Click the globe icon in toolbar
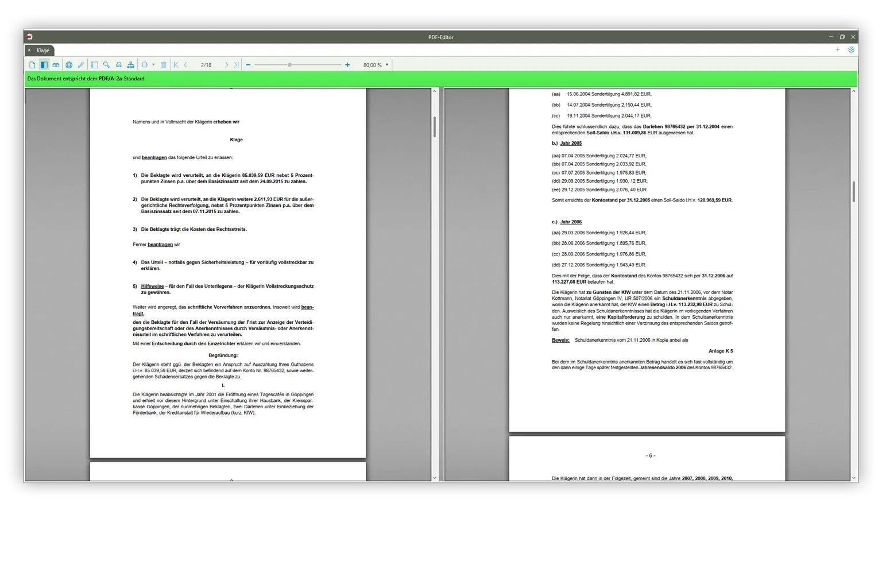This screenshot has width=882, height=588. 69,65
